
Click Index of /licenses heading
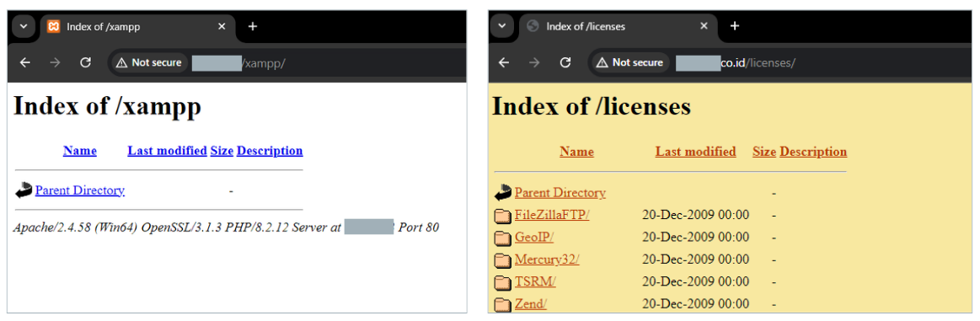click(x=592, y=107)
